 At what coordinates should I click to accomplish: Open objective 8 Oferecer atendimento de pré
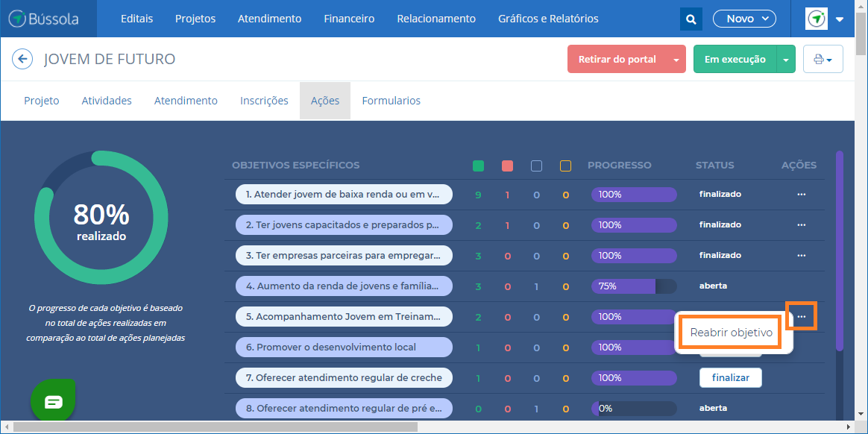[x=344, y=409]
